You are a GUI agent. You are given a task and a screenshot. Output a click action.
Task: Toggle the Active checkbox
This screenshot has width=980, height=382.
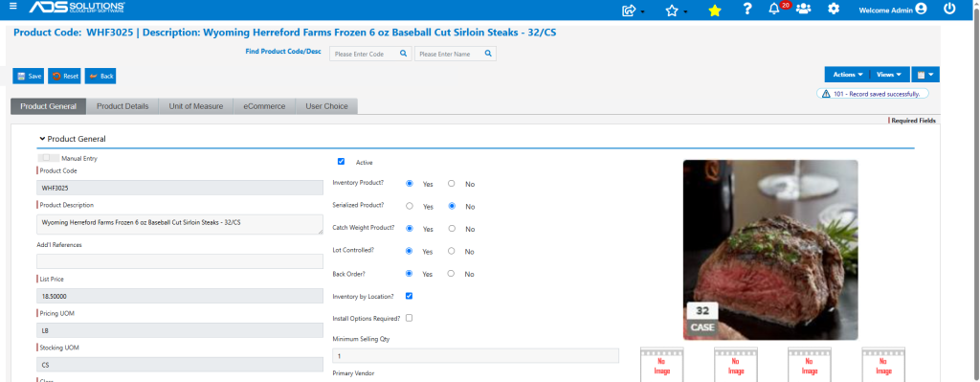pos(341,161)
